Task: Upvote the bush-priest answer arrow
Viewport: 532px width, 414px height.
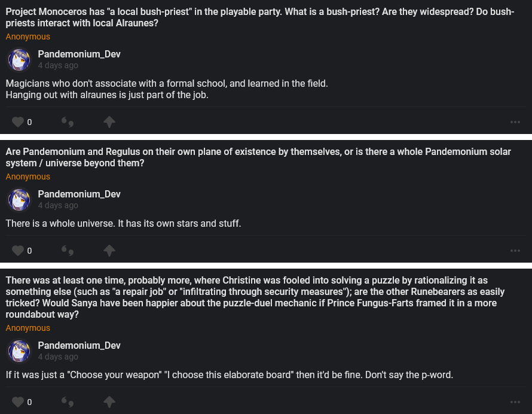Action: point(109,122)
